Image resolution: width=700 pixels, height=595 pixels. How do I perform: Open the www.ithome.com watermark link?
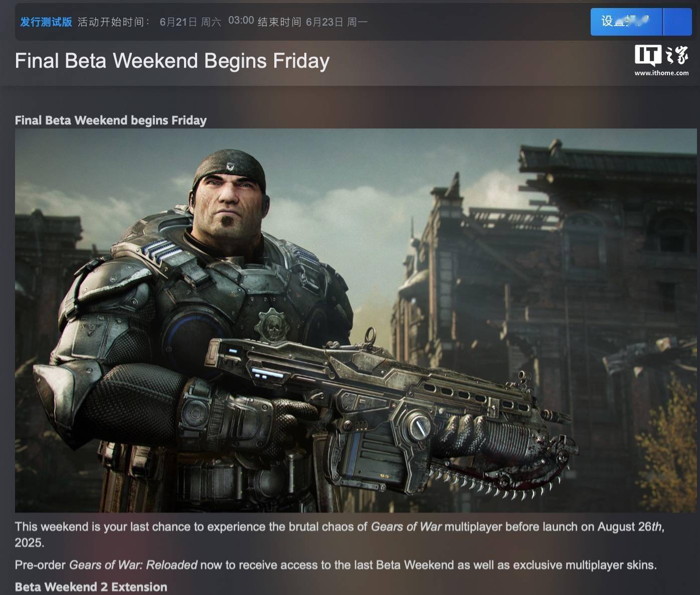pyautogui.click(x=661, y=73)
